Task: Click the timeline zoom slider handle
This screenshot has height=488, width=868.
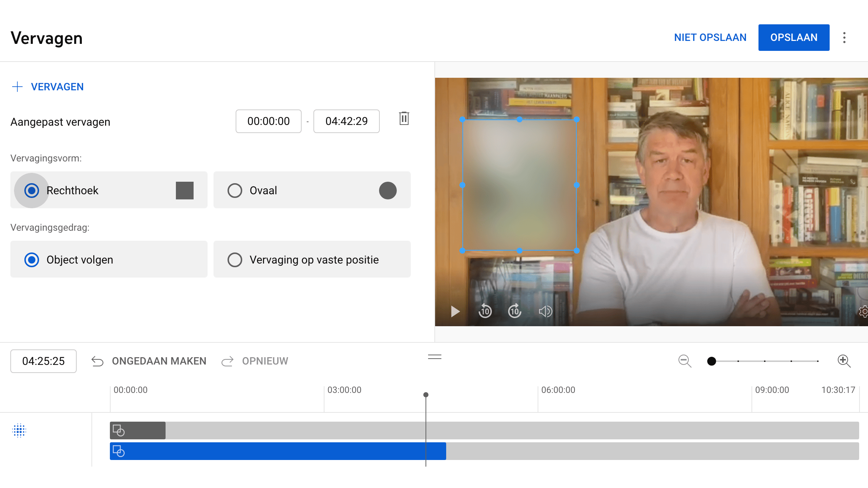Action: coord(712,361)
